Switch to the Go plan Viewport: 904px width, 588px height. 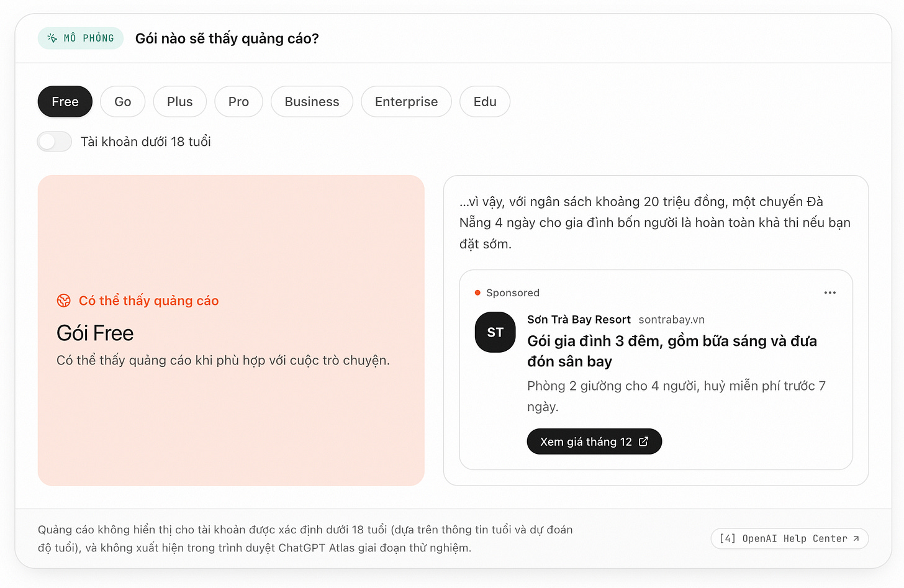coord(123,102)
